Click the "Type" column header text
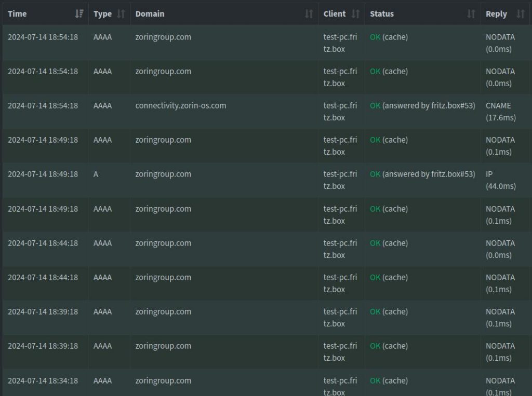Image resolution: width=532 pixels, height=396 pixels. coord(102,14)
